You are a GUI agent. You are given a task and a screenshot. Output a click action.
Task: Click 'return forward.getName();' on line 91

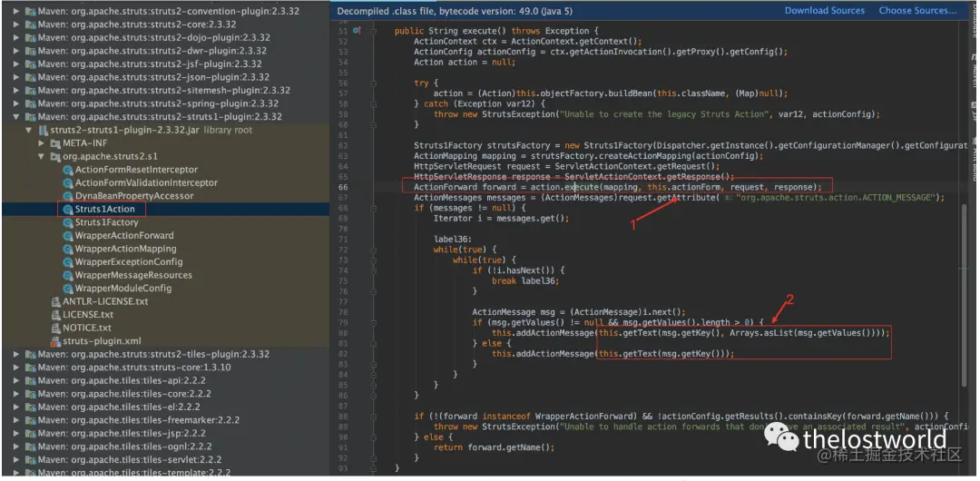494,447
